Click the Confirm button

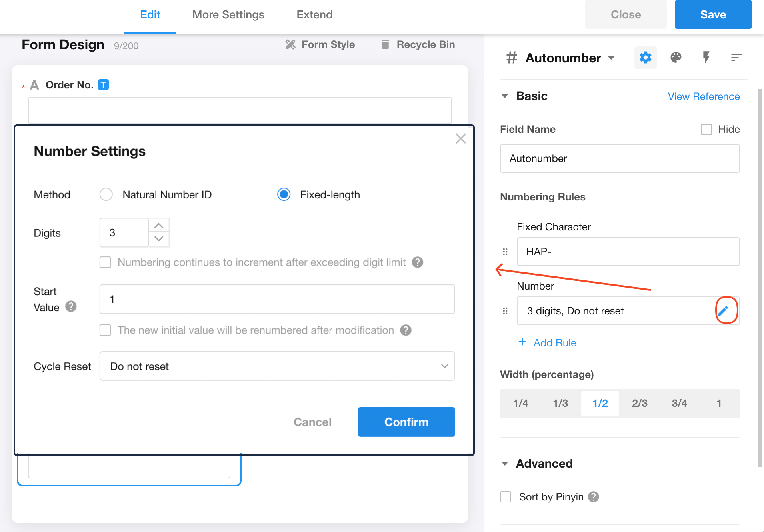(x=406, y=422)
